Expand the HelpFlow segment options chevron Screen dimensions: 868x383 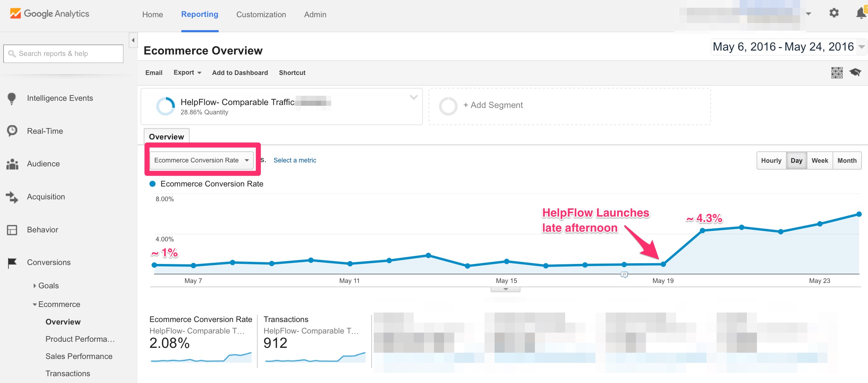click(x=414, y=97)
